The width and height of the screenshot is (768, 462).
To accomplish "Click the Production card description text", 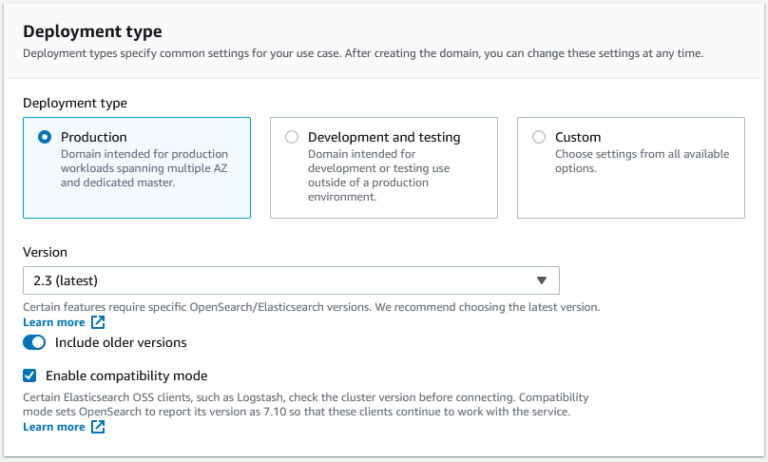I will (144, 168).
